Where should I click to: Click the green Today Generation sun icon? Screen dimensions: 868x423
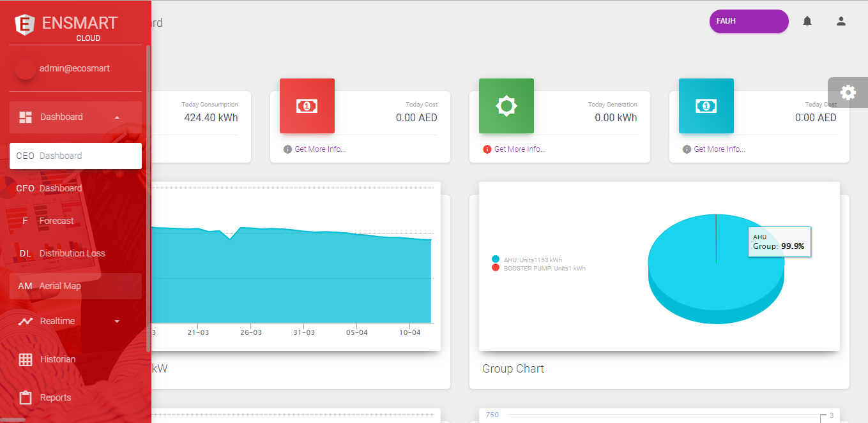pos(506,106)
